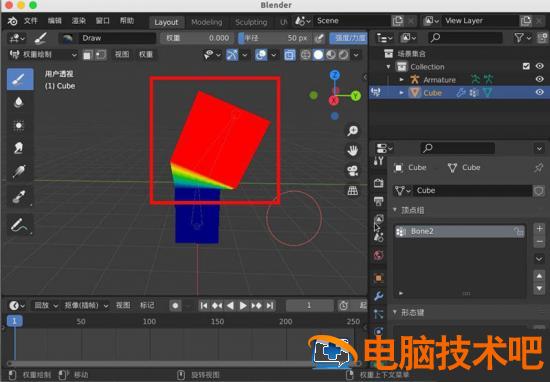Open the Render properties tab icon
This screenshot has height=382, width=550.
coord(378,183)
